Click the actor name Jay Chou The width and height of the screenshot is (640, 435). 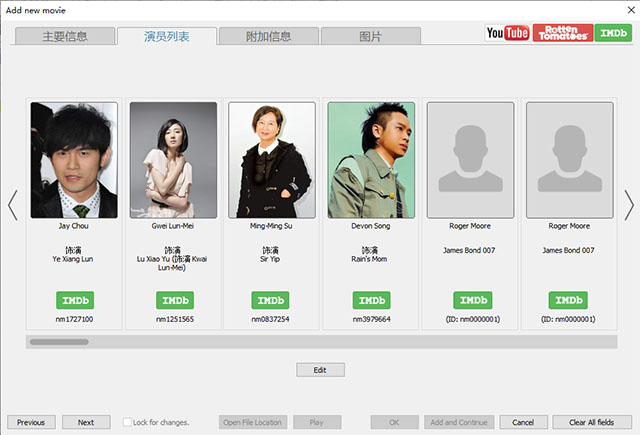pyautogui.click(x=73, y=226)
